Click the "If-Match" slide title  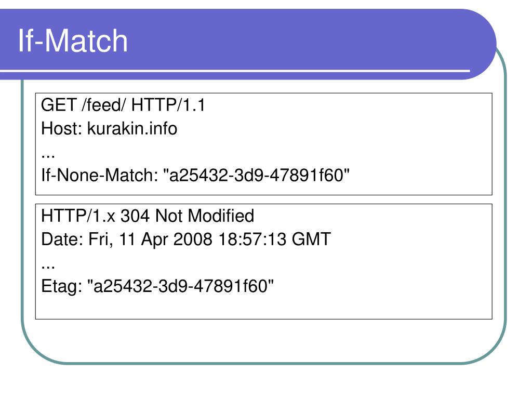coord(73,41)
